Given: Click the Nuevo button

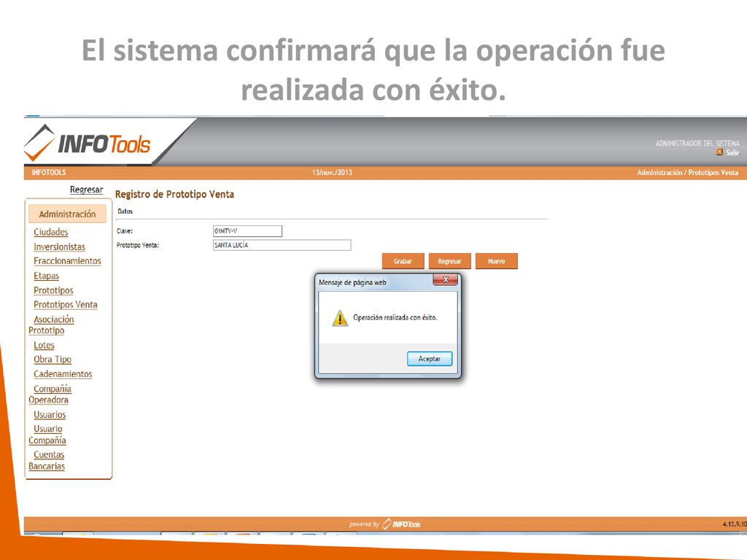Looking at the screenshot, I should pos(496,261).
